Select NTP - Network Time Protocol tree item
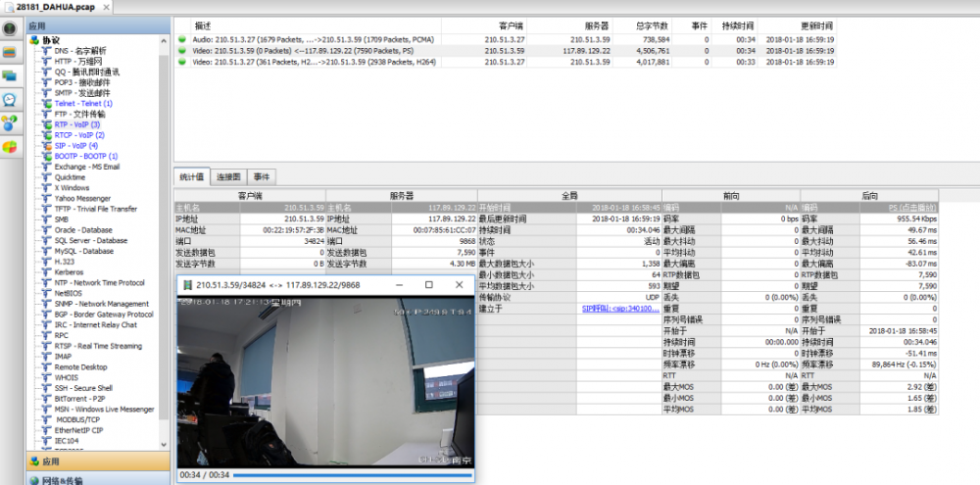The height and width of the screenshot is (485, 980). click(99, 283)
